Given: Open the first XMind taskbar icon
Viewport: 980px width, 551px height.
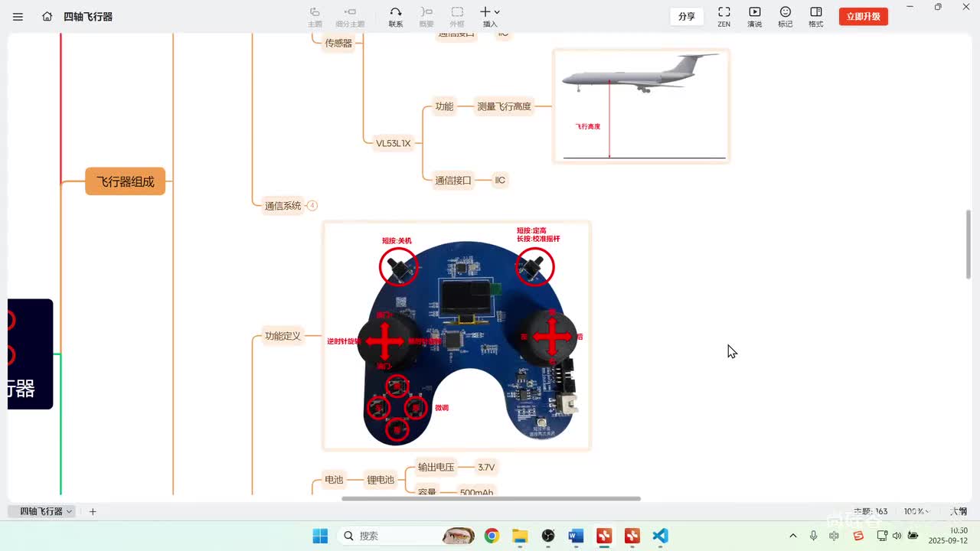Looking at the screenshot, I should click(604, 536).
